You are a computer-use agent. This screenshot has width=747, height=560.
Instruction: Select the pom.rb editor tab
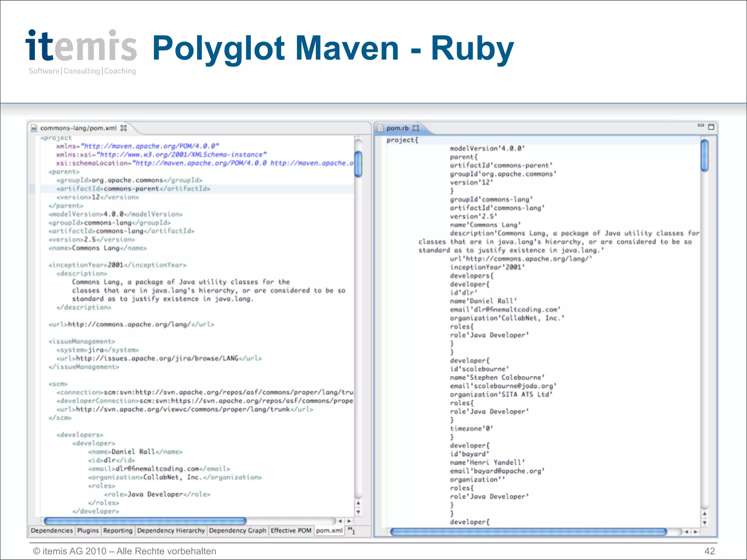tap(398, 128)
